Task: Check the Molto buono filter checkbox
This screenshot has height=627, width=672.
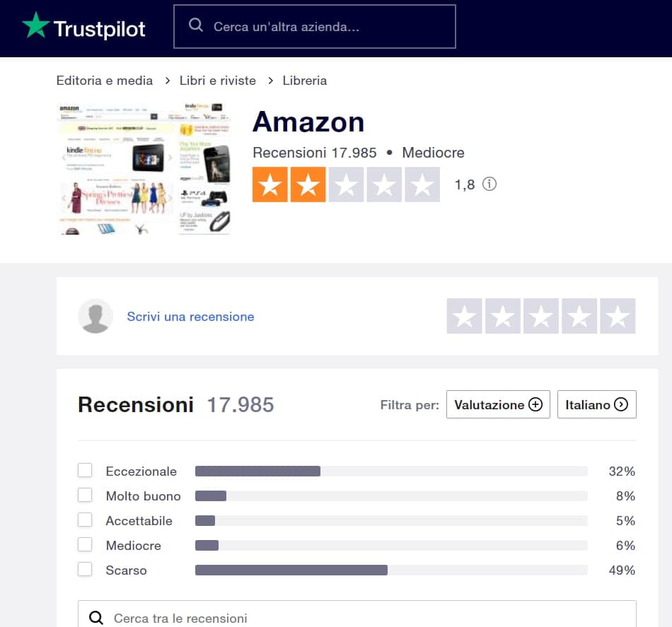Action: pos(85,496)
